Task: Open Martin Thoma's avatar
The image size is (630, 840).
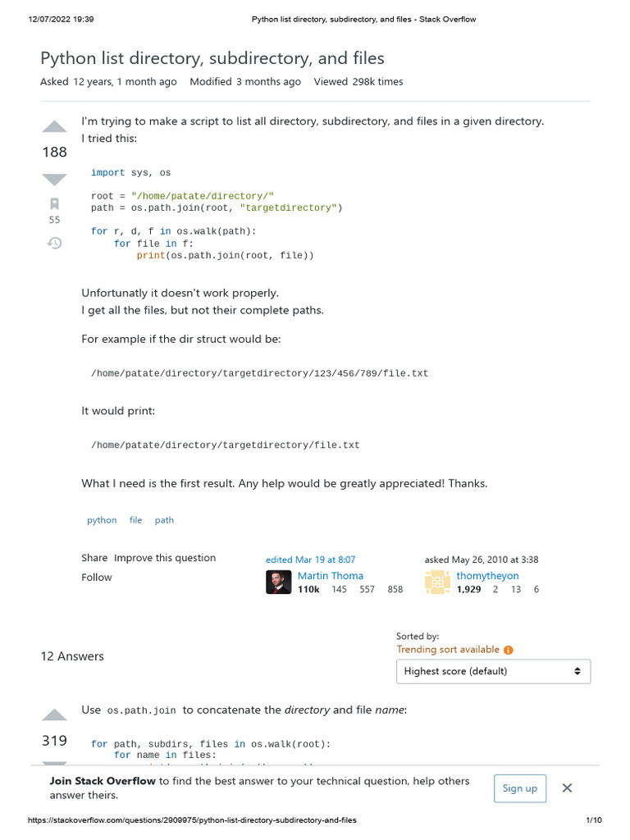Action: 278,582
